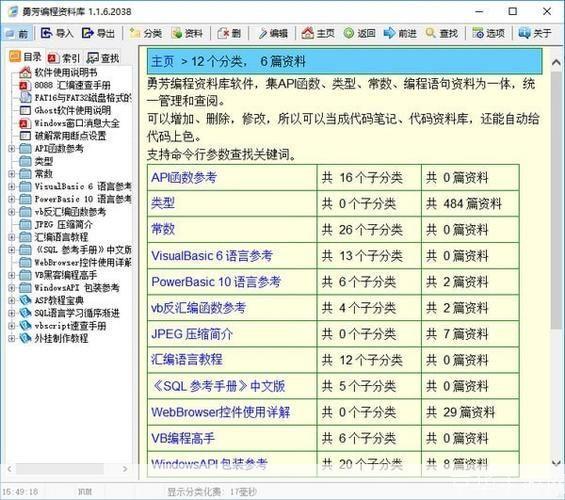Screen dimensions: 565x500
Task: Open 常数 link in the table
Action: (163, 229)
